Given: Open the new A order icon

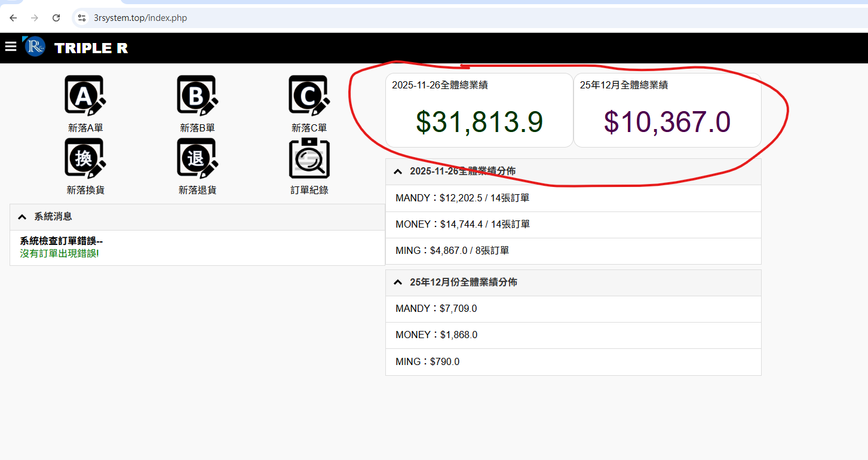Looking at the screenshot, I should (x=85, y=96).
